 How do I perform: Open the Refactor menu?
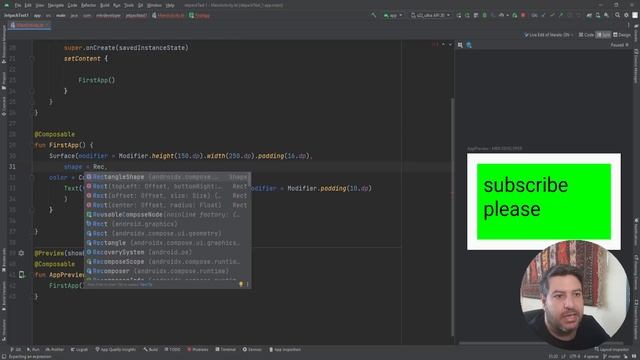coord(88,5)
